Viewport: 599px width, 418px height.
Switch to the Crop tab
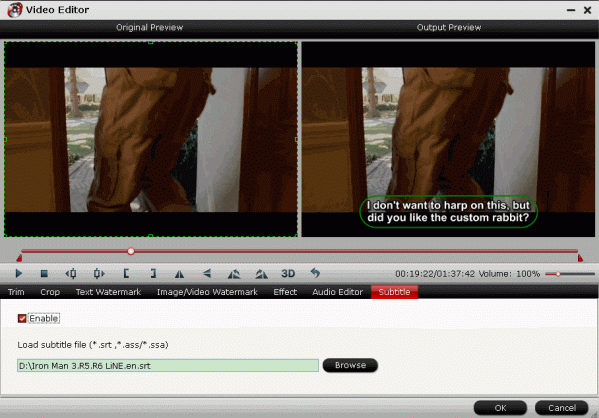[50, 292]
